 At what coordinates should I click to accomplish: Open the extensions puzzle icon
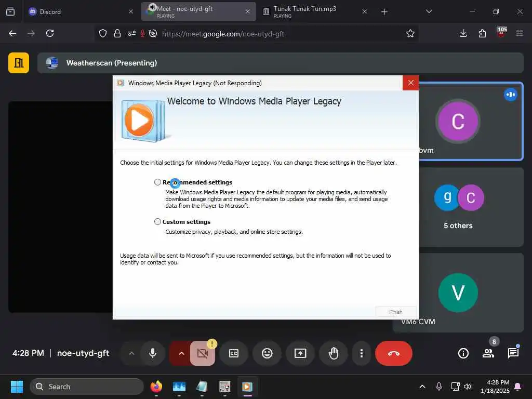[x=482, y=33]
